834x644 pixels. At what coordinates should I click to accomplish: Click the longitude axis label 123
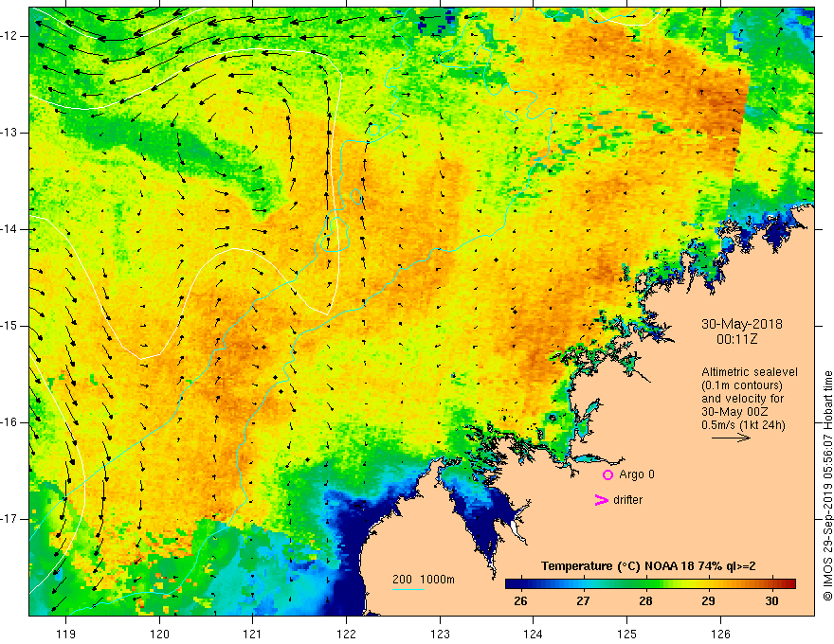[440, 634]
